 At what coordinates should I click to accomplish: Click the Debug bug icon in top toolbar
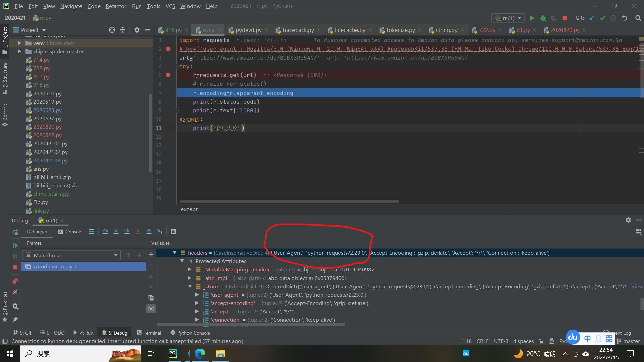543,18
